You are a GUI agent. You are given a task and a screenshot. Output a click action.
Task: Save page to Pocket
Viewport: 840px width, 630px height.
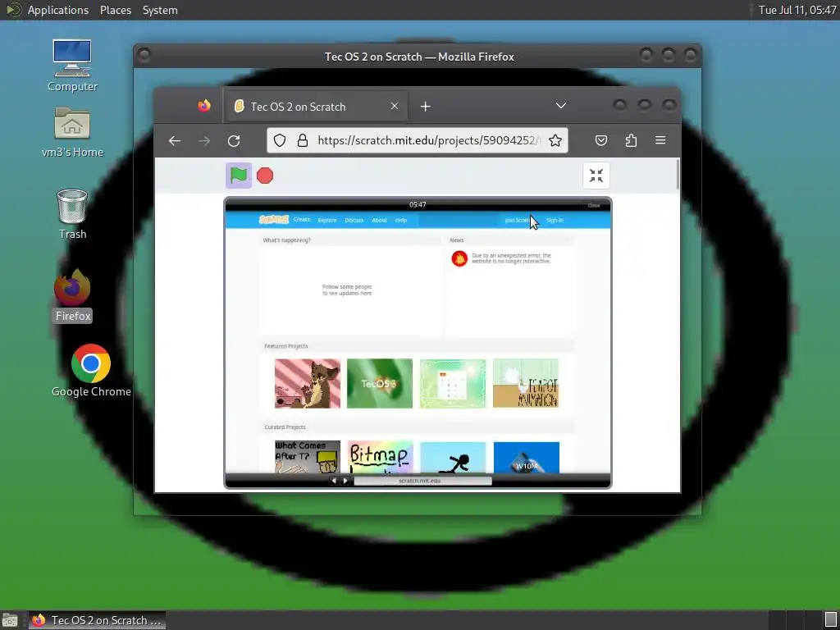pyautogui.click(x=601, y=140)
